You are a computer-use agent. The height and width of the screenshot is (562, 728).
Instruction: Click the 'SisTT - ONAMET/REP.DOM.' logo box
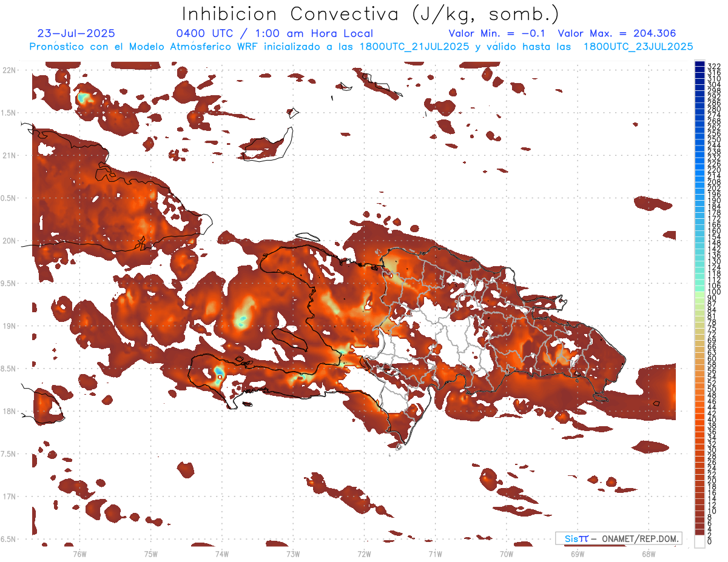619,538
